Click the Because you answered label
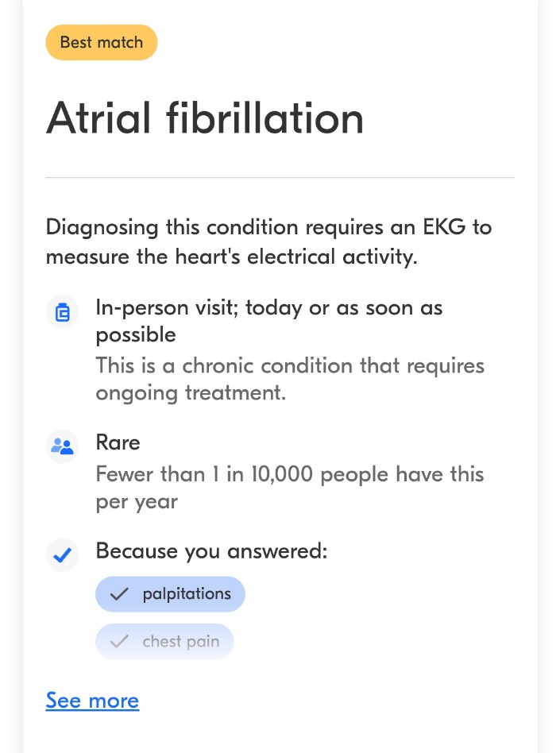 click(211, 550)
